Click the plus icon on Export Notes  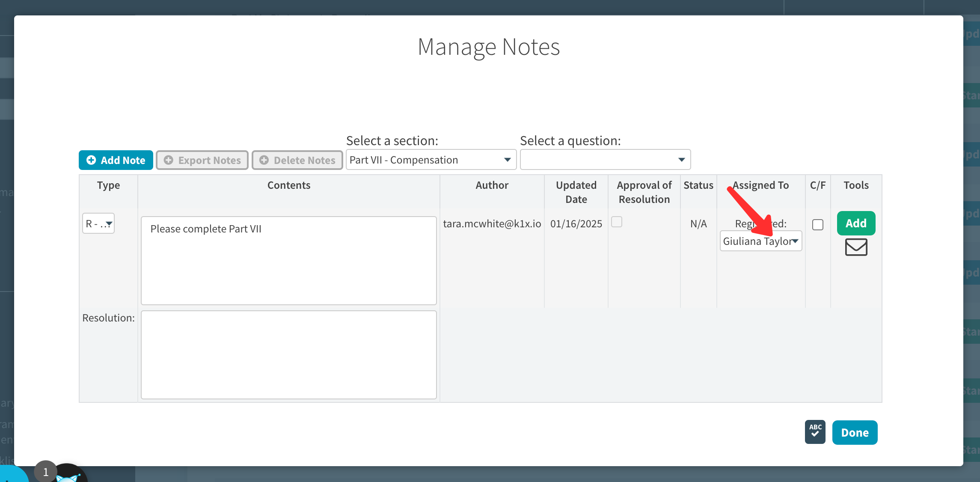point(169,160)
